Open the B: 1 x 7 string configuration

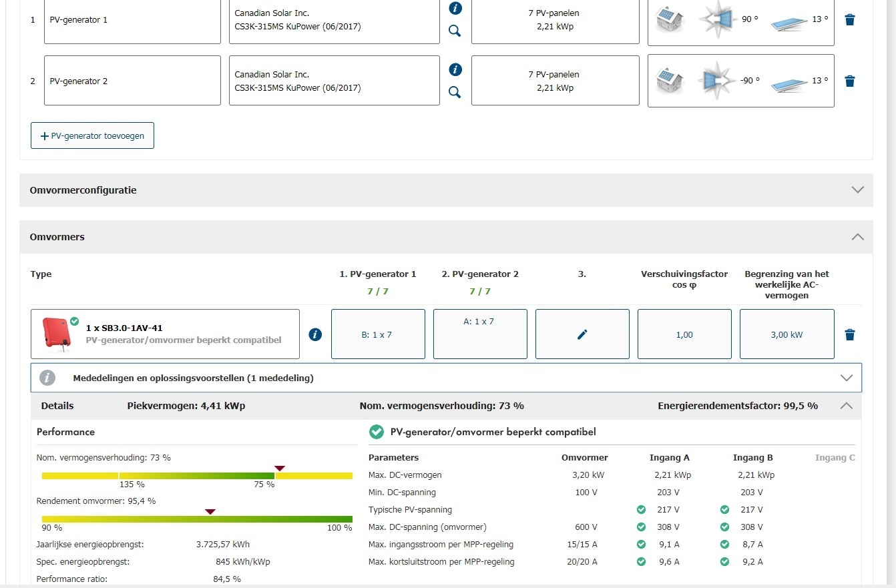[378, 334]
